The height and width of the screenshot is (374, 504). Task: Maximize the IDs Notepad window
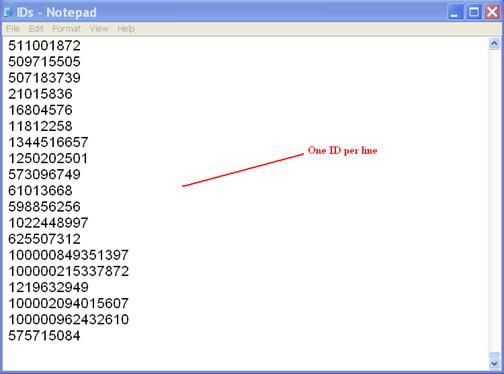click(474, 12)
